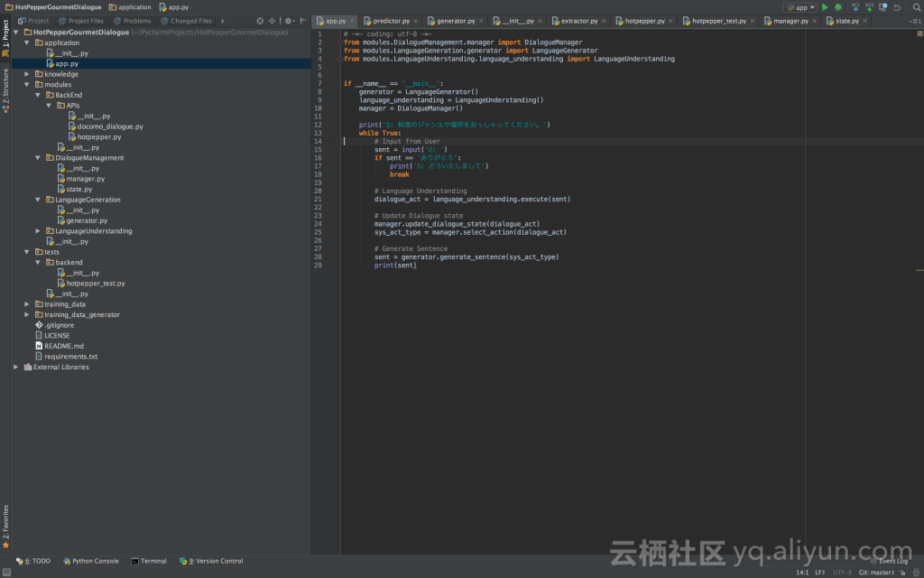Click the 14:1 cursor position indicator
Screen dimensions: 924x578
click(802, 572)
